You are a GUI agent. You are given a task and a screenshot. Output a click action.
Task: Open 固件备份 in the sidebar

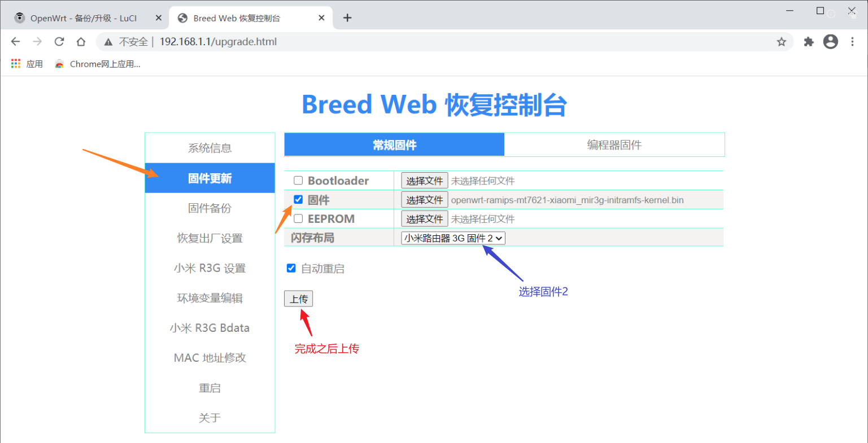click(x=210, y=208)
